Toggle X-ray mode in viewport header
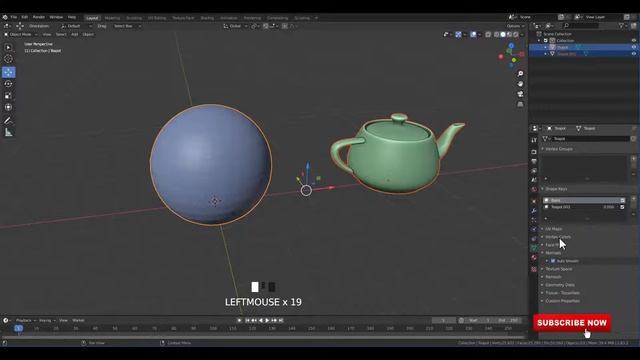640x360 pixels. point(488,35)
